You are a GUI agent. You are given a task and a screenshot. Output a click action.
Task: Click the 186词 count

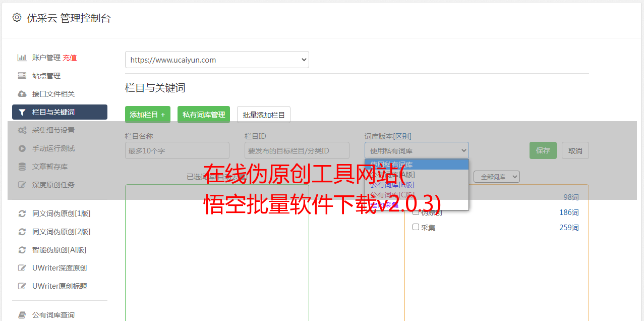pos(569,212)
